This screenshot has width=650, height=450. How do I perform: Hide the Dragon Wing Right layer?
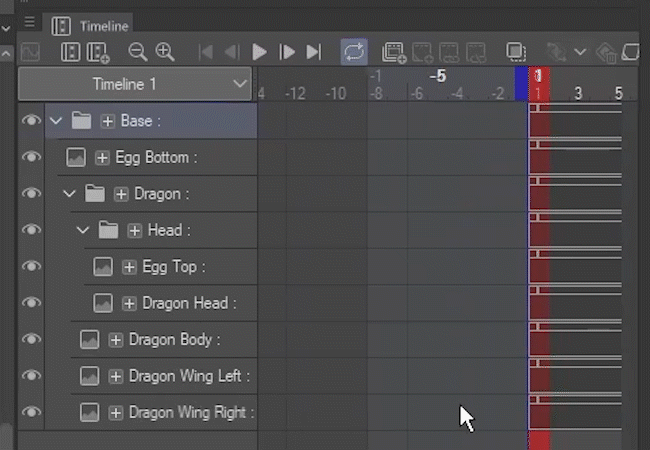[31, 412]
